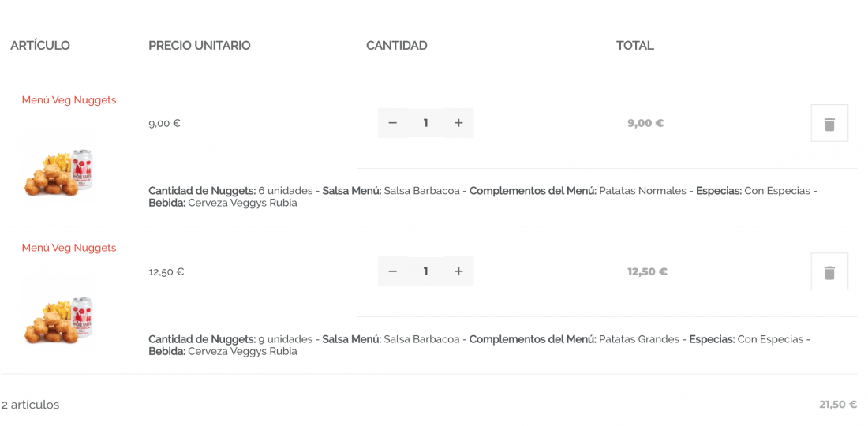Open the first Menú Veg Nuggets product link
Screen dimensions: 868x426
pyautogui.click(x=69, y=100)
